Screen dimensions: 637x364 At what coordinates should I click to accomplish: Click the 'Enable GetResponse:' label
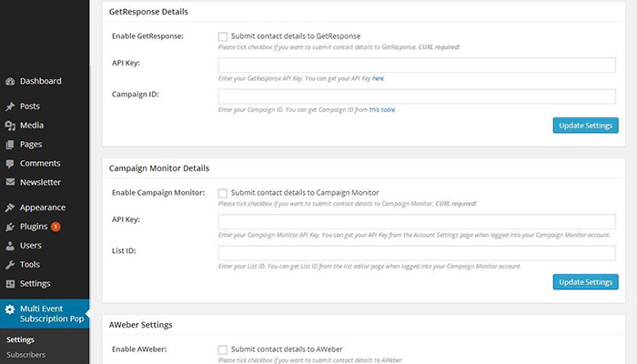coord(147,36)
